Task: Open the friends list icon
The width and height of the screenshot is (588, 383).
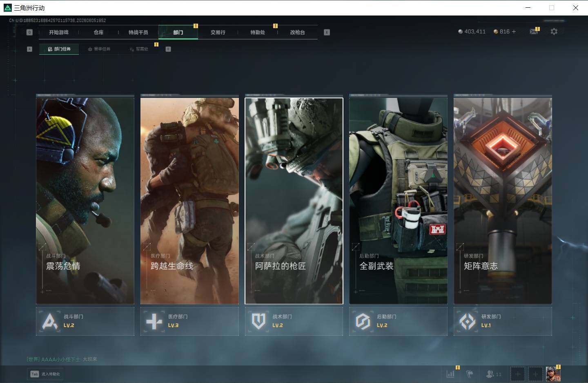Action: click(490, 374)
